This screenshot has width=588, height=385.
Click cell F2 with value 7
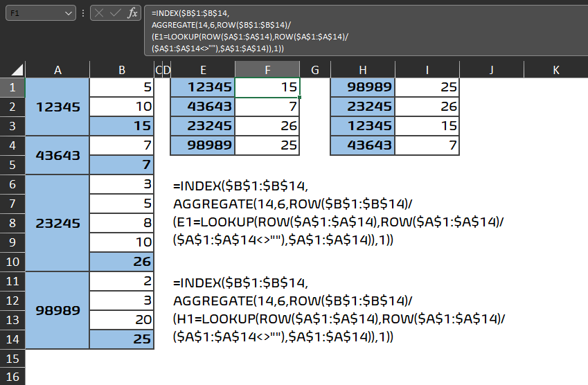[267, 107]
